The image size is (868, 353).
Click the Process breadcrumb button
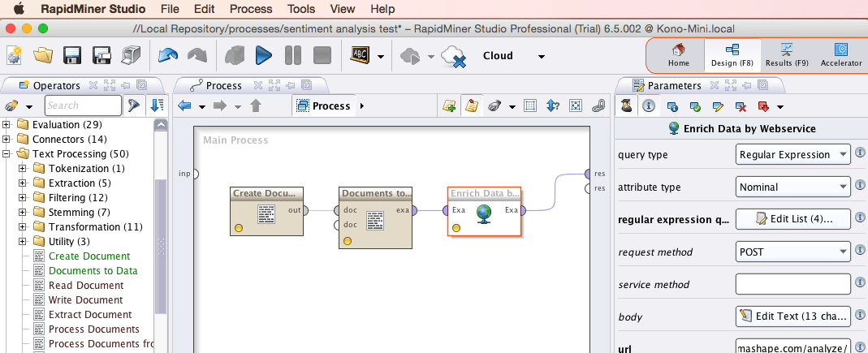(x=325, y=105)
